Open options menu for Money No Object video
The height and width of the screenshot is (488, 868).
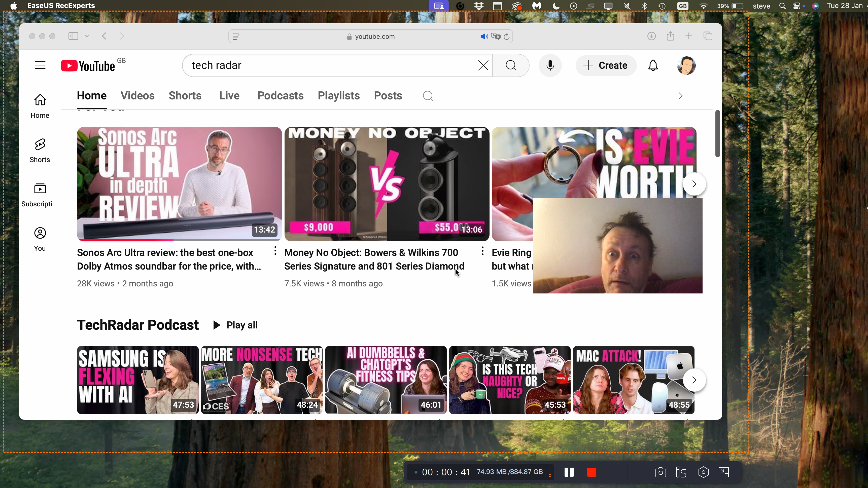click(482, 251)
